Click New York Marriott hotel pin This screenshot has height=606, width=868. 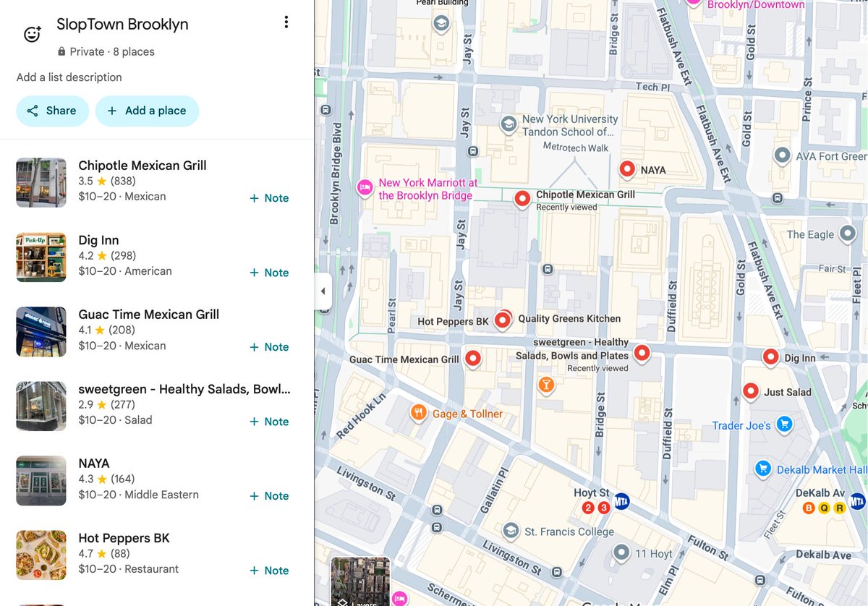[365, 188]
